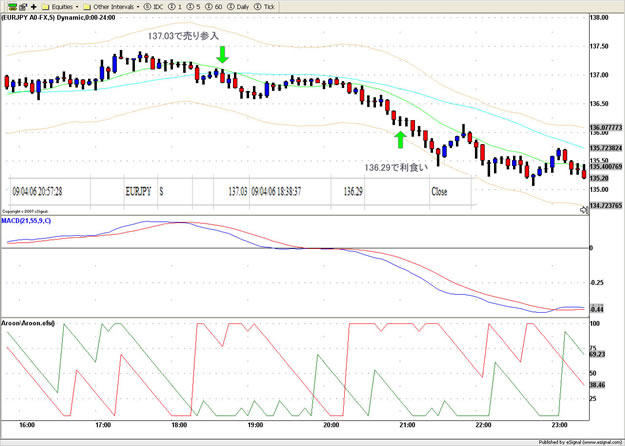This screenshot has width=625, height=446.
Task: Click the MACD(21,55,9,C) study label
Action: (26, 220)
